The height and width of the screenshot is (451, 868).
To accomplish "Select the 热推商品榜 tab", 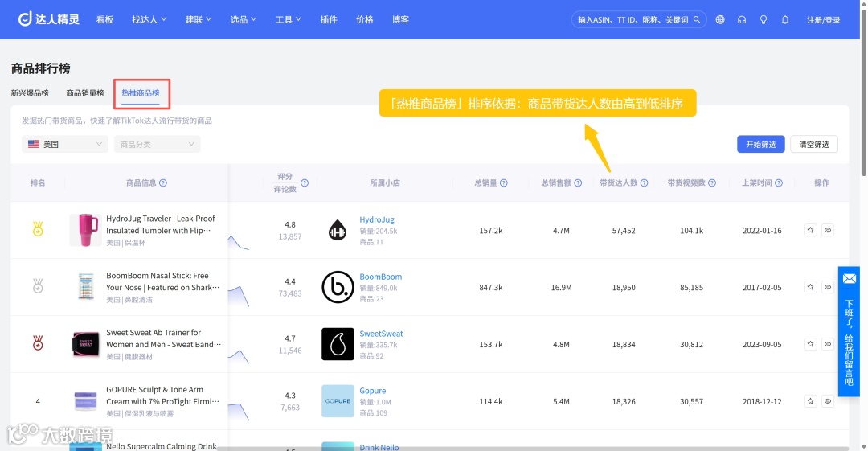I will [141, 93].
